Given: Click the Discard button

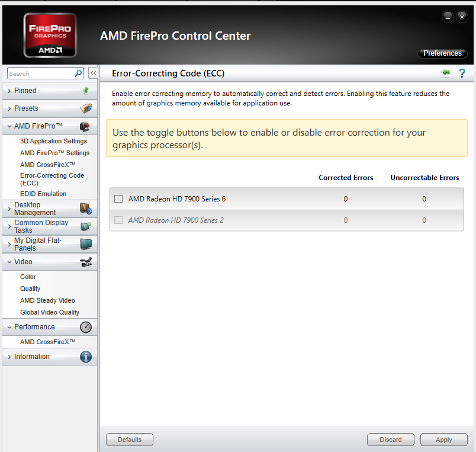Looking at the screenshot, I should 390,440.
